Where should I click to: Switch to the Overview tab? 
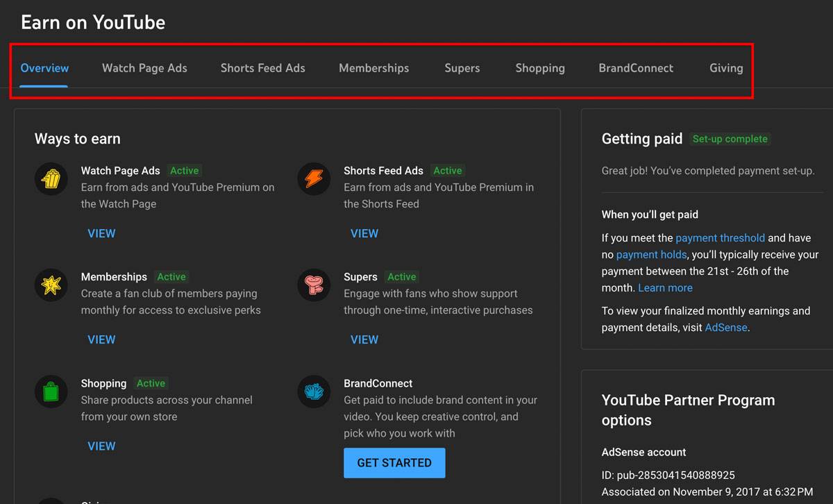(44, 68)
